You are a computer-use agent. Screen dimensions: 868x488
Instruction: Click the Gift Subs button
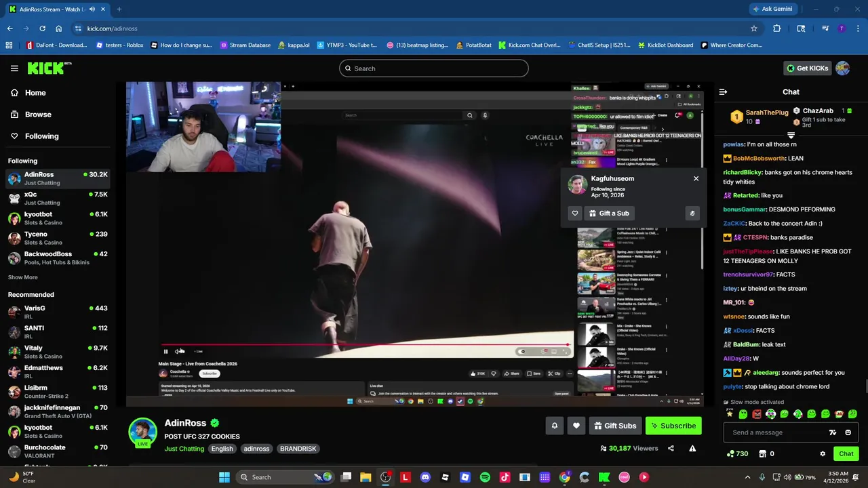(615, 426)
